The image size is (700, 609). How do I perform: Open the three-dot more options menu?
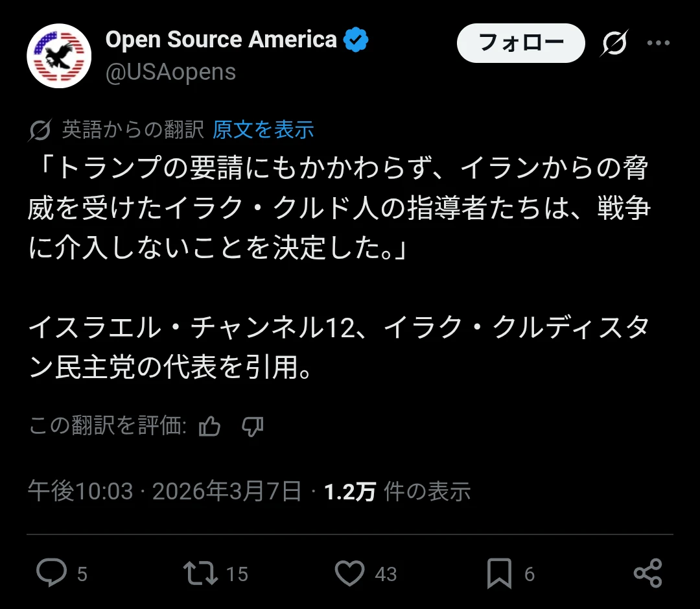click(659, 43)
